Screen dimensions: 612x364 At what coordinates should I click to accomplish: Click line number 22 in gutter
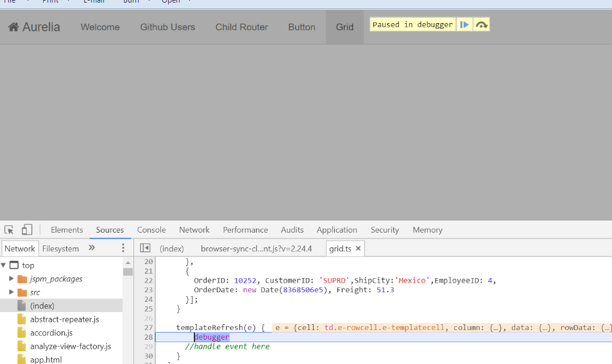148,280
